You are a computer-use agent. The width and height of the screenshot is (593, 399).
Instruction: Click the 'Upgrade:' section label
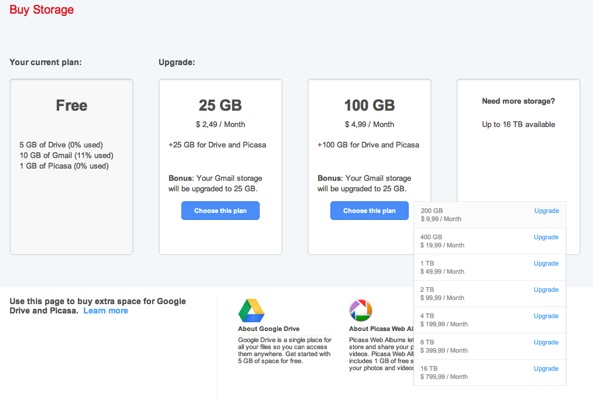tap(177, 62)
